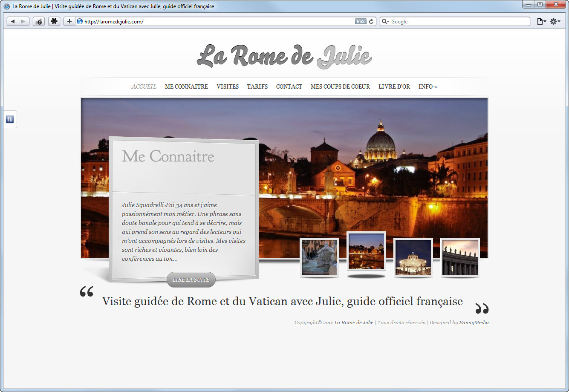Image resolution: width=569 pixels, height=392 pixels.
Task: Open the VISITES menu item
Action: point(228,86)
